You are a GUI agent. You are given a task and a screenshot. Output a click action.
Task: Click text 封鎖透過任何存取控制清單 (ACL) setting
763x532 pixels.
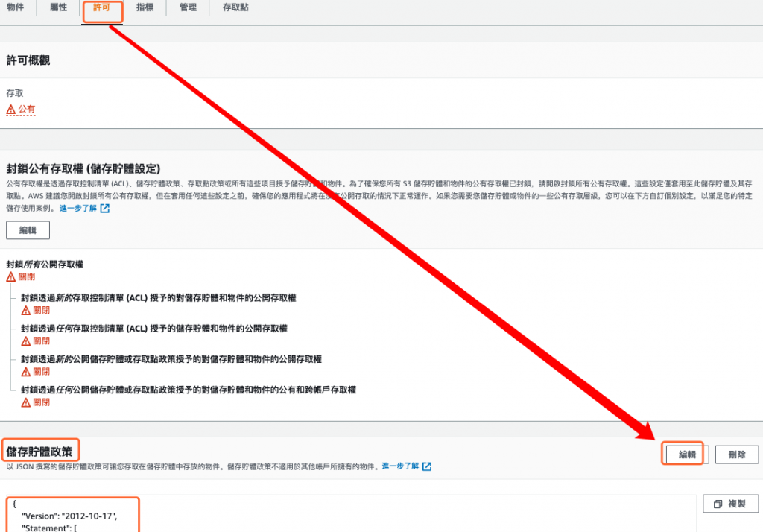point(153,329)
